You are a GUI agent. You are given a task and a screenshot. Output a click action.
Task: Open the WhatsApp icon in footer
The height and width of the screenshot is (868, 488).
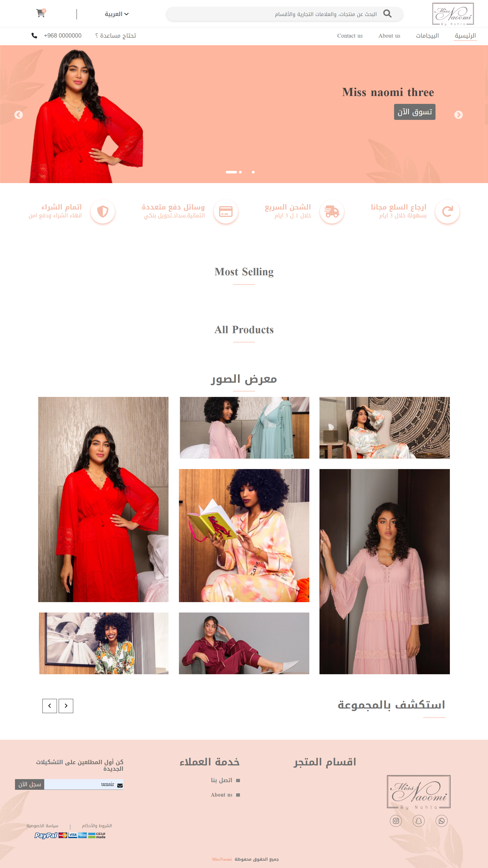pyautogui.click(x=441, y=821)
